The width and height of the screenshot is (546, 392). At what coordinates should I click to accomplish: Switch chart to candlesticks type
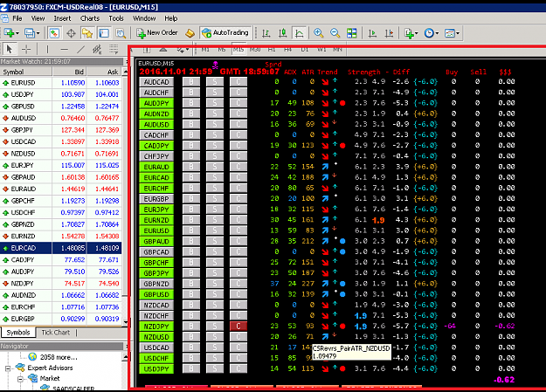coord(282,33)
